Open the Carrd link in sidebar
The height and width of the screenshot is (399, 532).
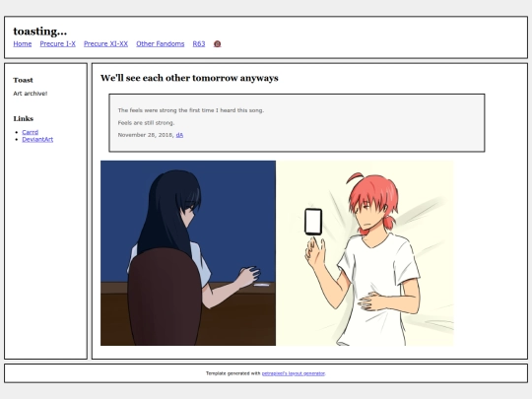(x=31, y=132)
